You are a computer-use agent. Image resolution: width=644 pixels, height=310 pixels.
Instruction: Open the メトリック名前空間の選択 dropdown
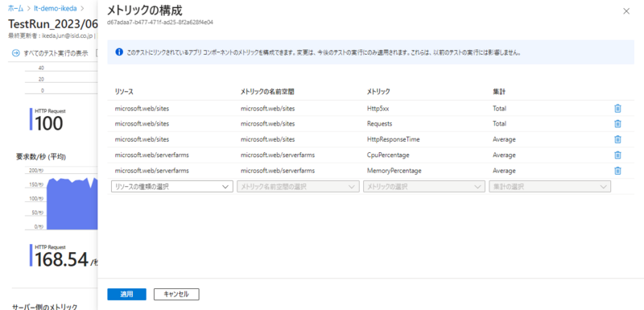tap(298, 187)
